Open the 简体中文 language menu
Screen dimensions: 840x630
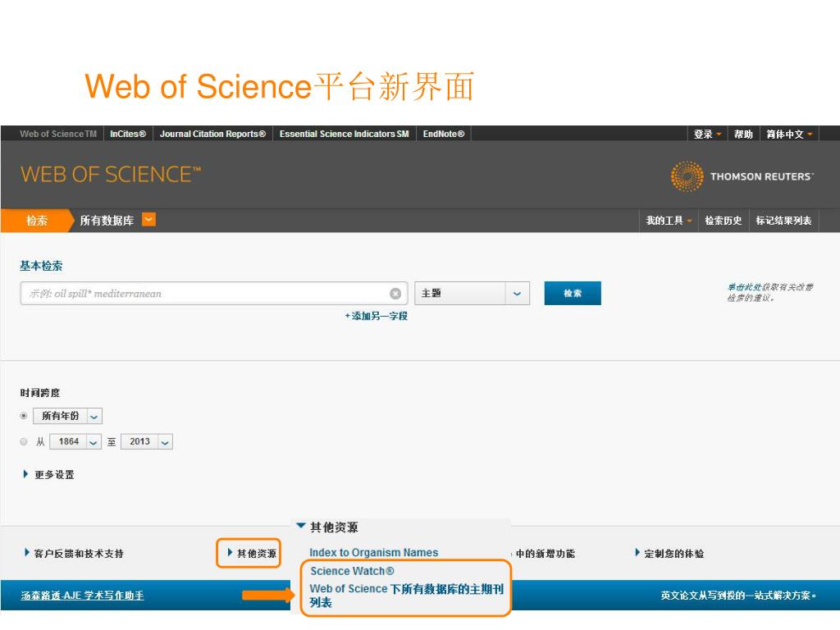click(x=789, y=134)
